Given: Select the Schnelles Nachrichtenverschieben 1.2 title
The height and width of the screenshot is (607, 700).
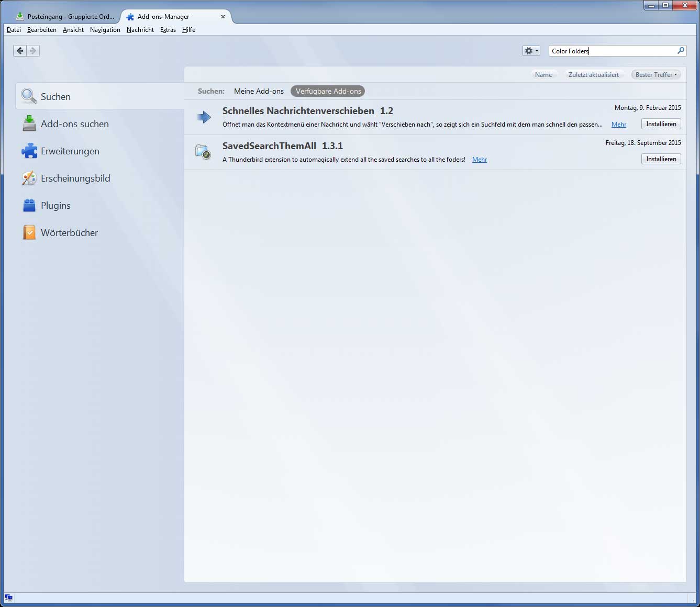Looking at the screenshot, I should [308, 111].
